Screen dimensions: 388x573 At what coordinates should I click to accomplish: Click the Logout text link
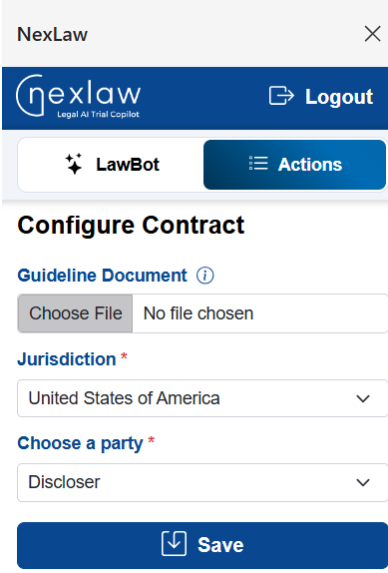click(x=339, y=97)
